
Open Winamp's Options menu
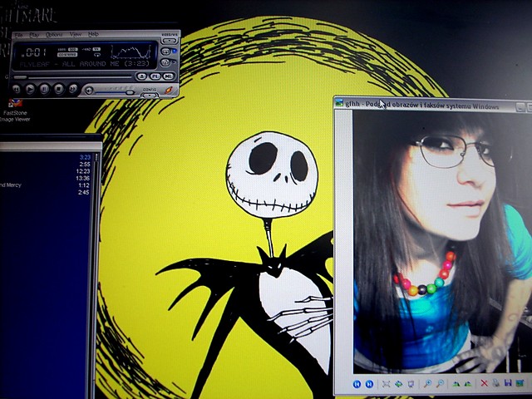coord(54,35)
